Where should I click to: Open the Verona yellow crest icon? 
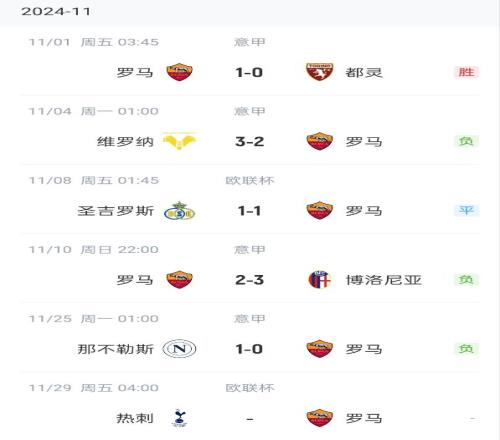pos(179,141)
